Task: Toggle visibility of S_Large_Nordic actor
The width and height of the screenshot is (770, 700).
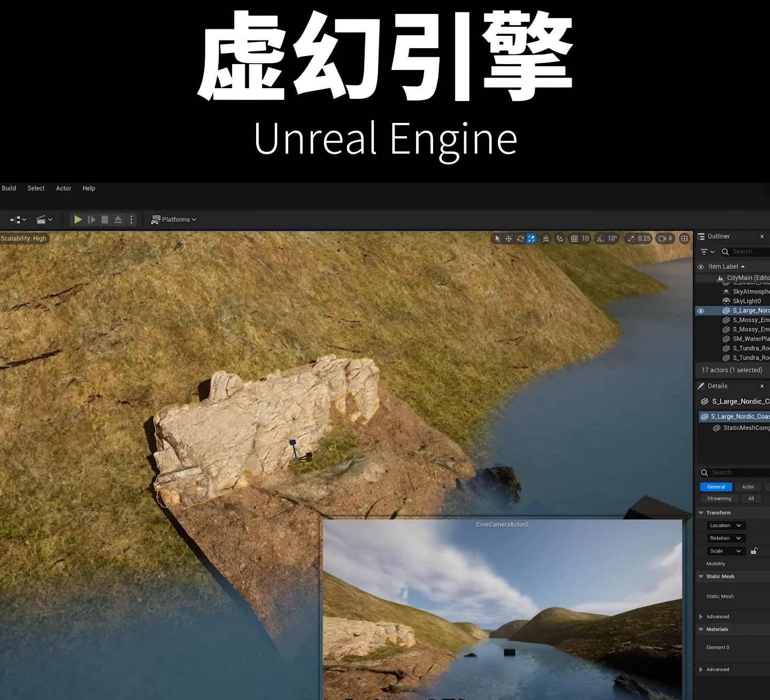Action: tap(701, 311)
